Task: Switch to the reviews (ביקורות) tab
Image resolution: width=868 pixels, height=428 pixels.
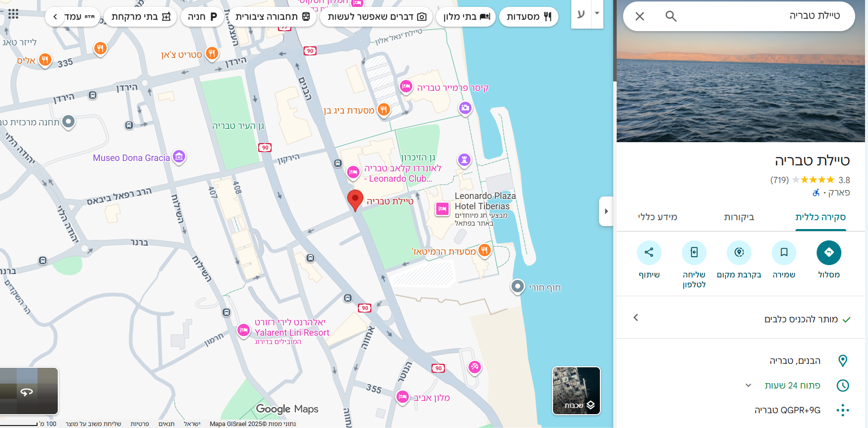Action: click(739, 217)
